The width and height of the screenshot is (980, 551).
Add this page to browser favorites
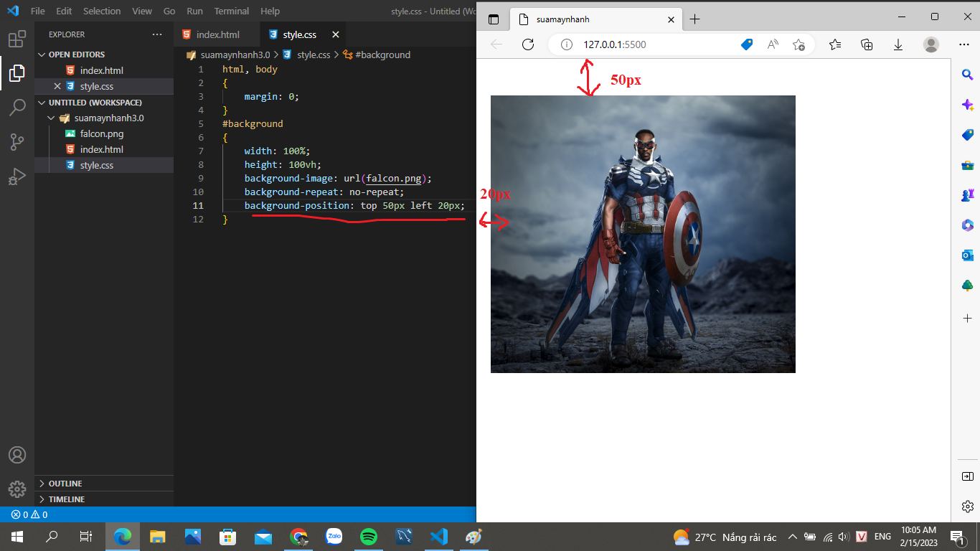[x=798, y=44]
